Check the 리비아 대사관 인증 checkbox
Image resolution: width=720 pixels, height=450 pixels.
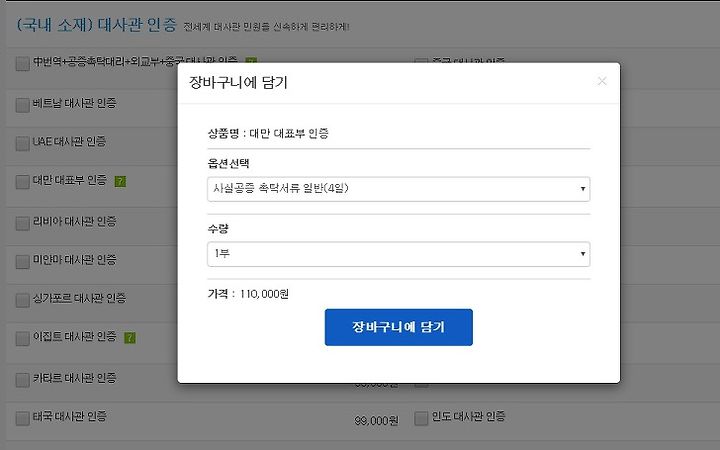tap(22, 223)
